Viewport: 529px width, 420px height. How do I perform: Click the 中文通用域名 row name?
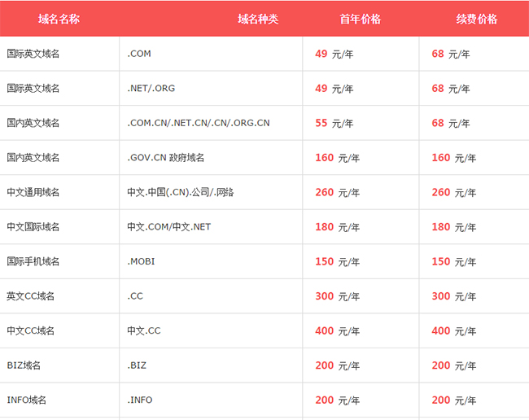click(x=33, y=192)
